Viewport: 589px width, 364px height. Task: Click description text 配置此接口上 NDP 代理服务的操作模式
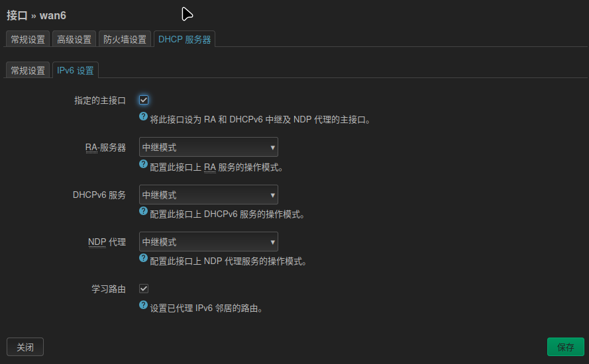[x=228, y=261]
